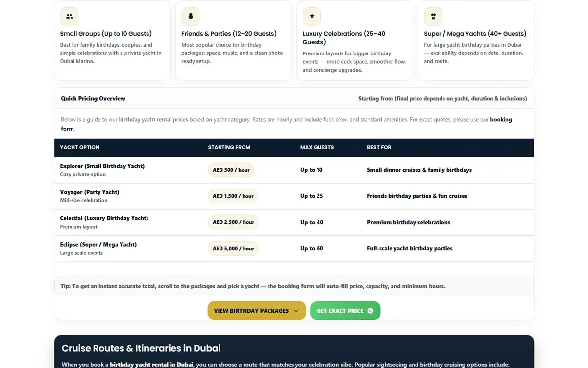Follow the booking form link

(x=501, y=120)
